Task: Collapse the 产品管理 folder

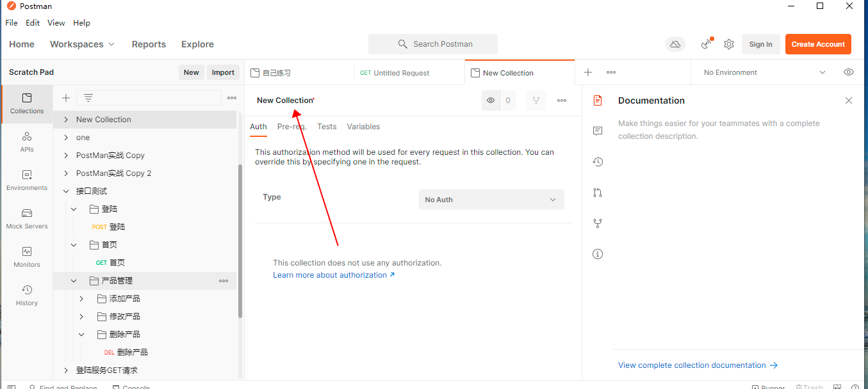Action: pyautogui.click(x=74, y=281)
